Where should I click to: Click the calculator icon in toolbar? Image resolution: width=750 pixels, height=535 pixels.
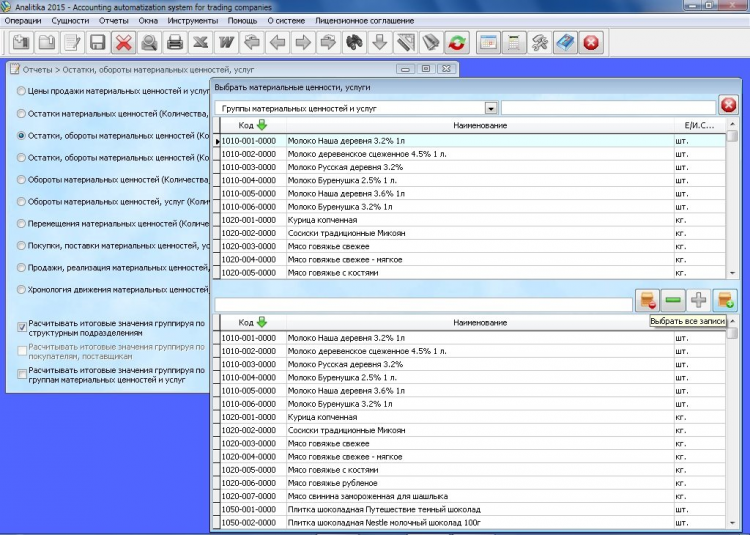click(x=513, y=42)
